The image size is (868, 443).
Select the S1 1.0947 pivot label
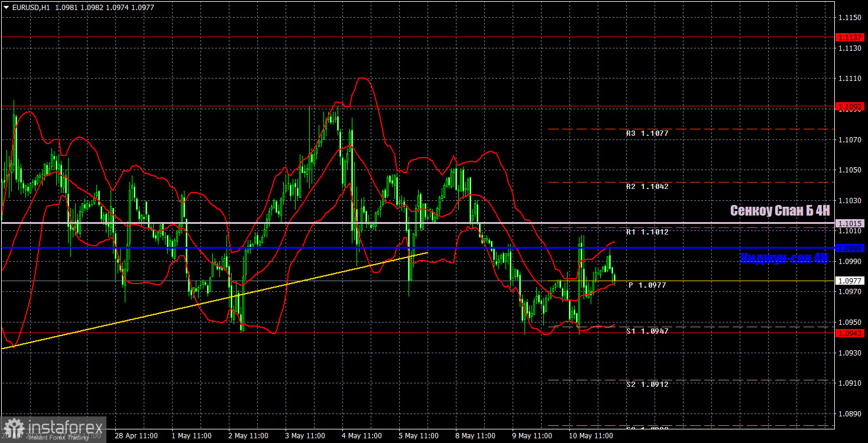click(x=647, y=331)
